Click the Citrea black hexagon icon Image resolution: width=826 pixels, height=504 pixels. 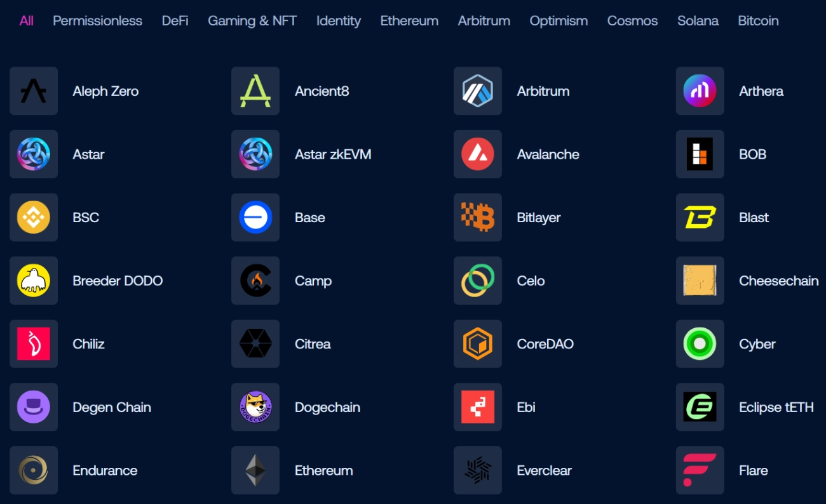coord(255,344)
